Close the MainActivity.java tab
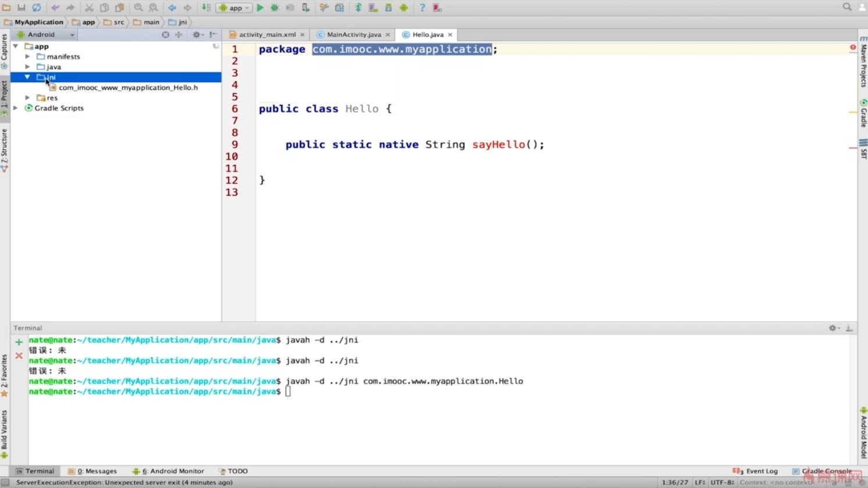This screenshot has width=868, height=488. [x=388, y=35]
